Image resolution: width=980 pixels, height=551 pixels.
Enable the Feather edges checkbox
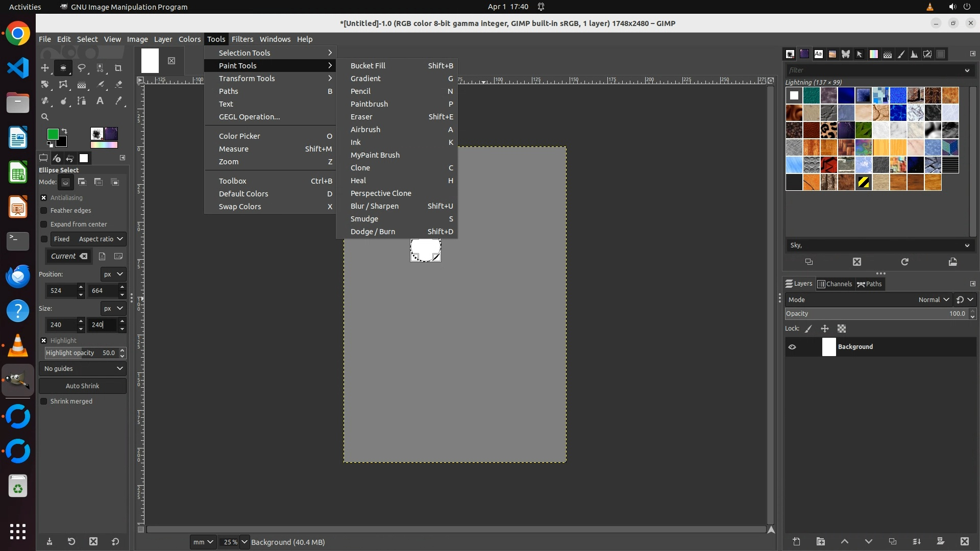(x=44, y=210)
